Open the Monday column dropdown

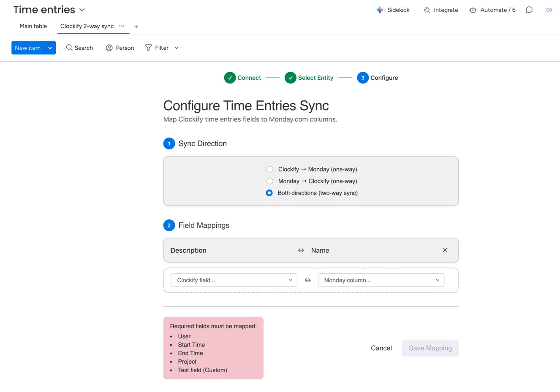(x=381, y=280)
